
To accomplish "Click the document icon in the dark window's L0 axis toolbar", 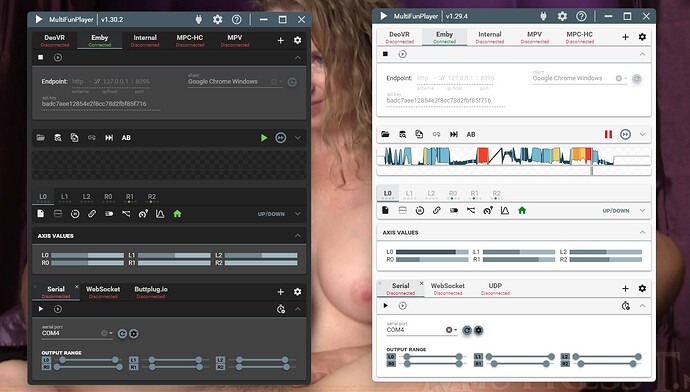I will pyautogui.click(x=40, y=214).
